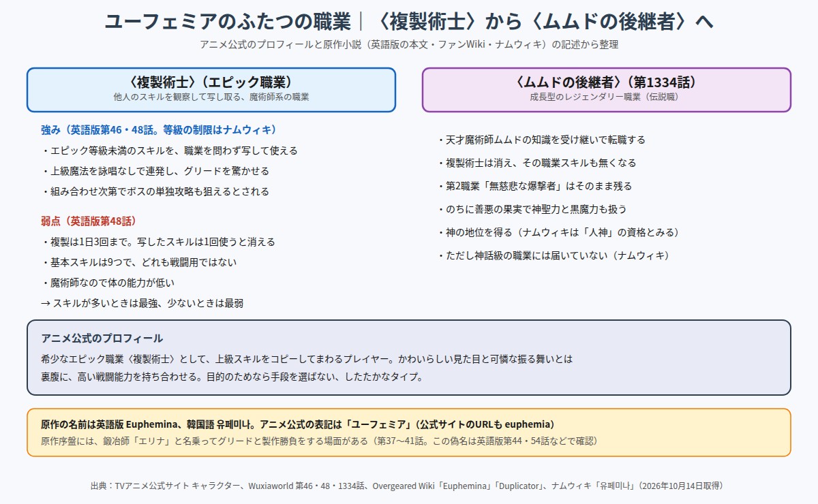Viewport: 818px width, 504px height.
Task: Click the subtitle starting アニメ公式のプロフィールと原作小説
Action: [x=409, y=45]
